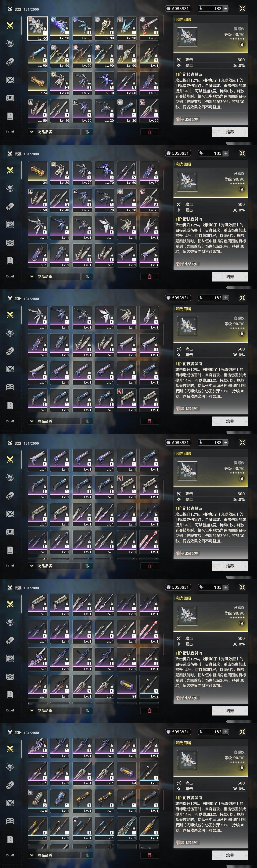Open the weapons tab icon in the topmost sidebar
The image size is (257, 868).
(x=10, y=25)
